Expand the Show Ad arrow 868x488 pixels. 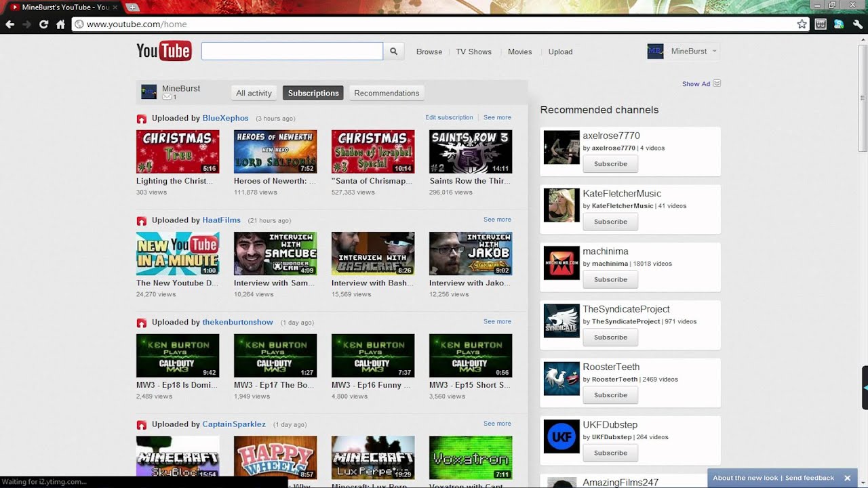tap(717, 83)
